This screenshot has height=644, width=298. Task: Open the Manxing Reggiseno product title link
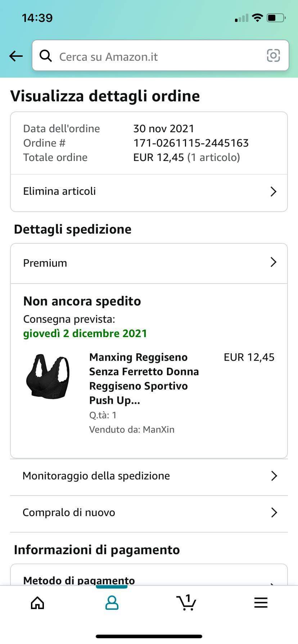click(144, 378)
